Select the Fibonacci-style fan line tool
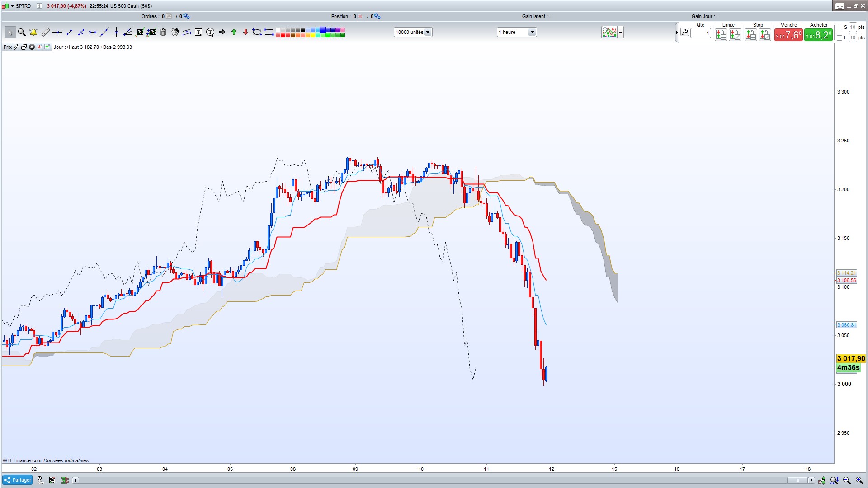This screenshot has width=868, height=488. (x=128, y=32)
